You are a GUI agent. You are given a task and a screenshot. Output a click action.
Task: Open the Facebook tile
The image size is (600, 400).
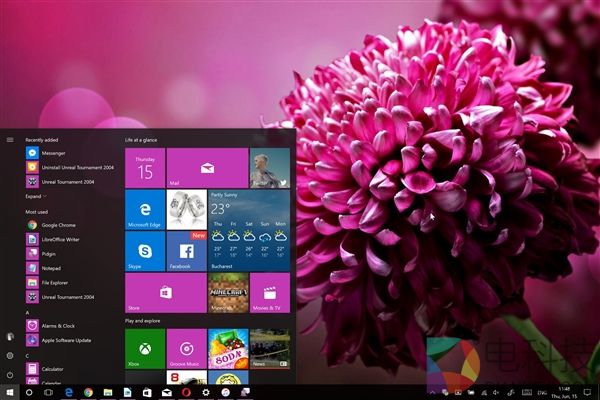(187, 251)
